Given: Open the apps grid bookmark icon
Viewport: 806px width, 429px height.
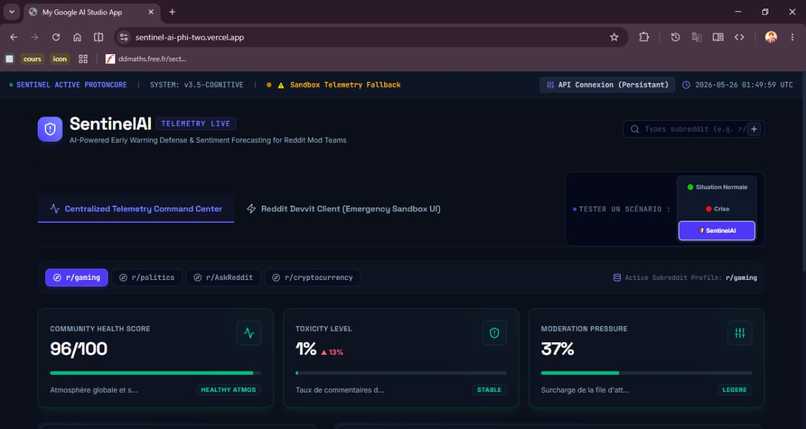Looking at the screenshot, I should click(83, 59).
